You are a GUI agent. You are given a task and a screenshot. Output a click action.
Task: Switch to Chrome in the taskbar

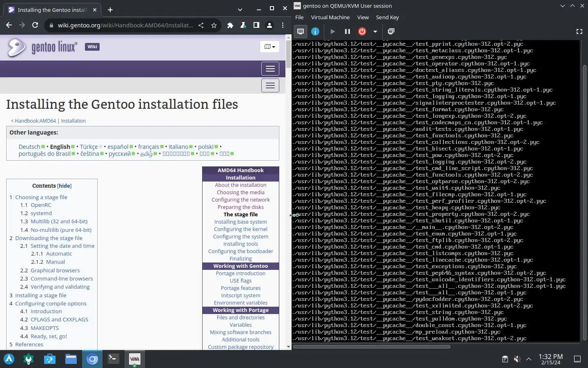(x=92, y=359)
